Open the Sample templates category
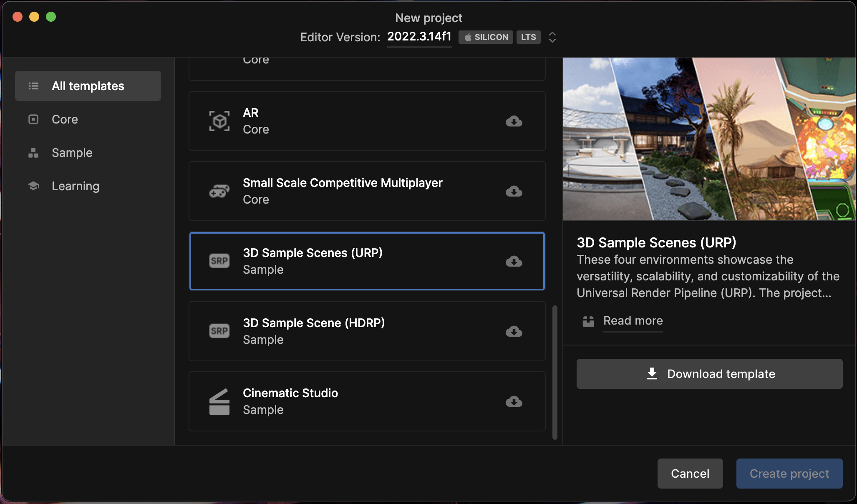 click(72, 153)
